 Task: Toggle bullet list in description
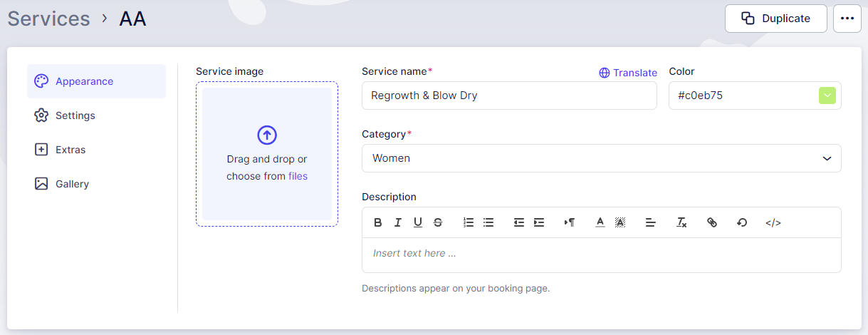488,222
